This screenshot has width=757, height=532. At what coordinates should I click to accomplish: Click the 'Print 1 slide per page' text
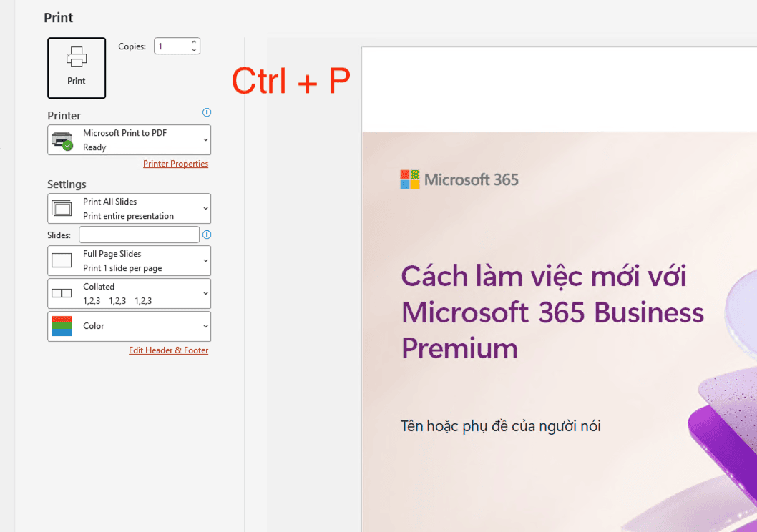click(x=122, y=267)
